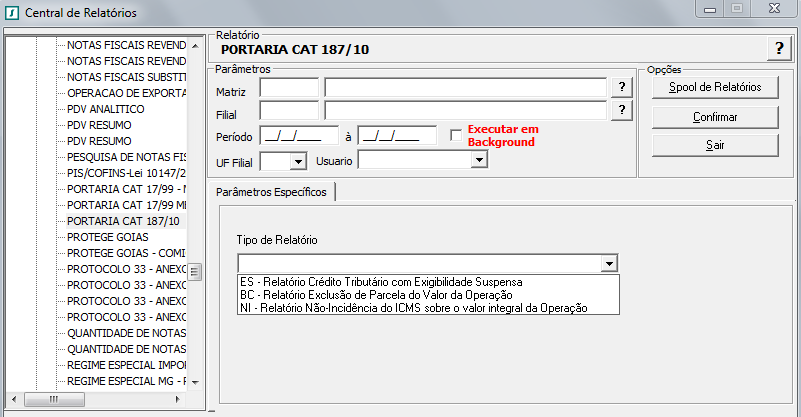Select NOTAS FISCAIS SUBSTIT report

pyautogui.click(x=126, y=77)
